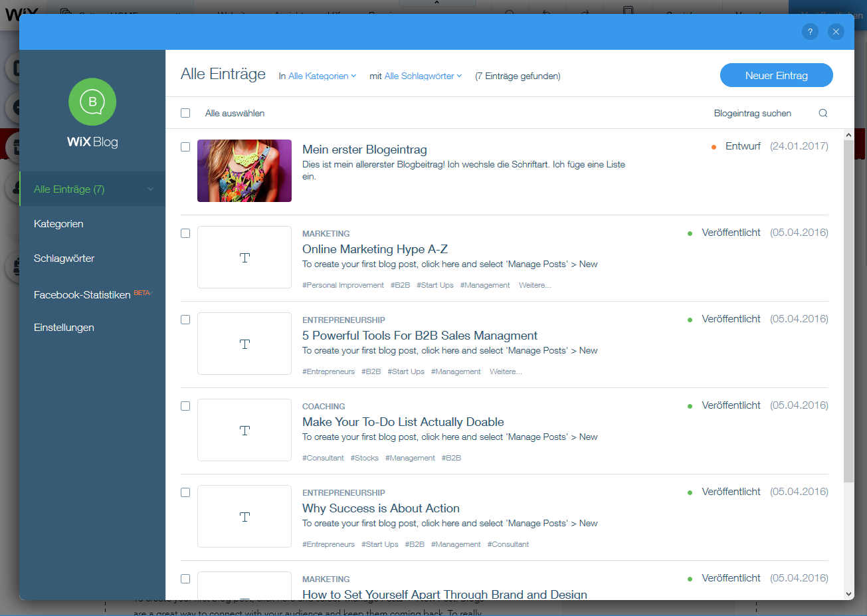Screen dimensions: 867x616
Task: Click the mobile view icon in editor bar
Action: click(628, 12)
